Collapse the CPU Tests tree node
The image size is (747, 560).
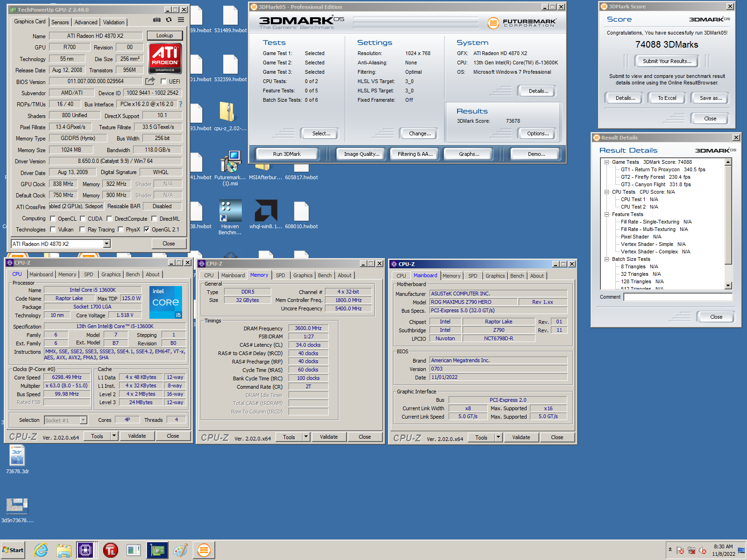(x=606, y=192)
